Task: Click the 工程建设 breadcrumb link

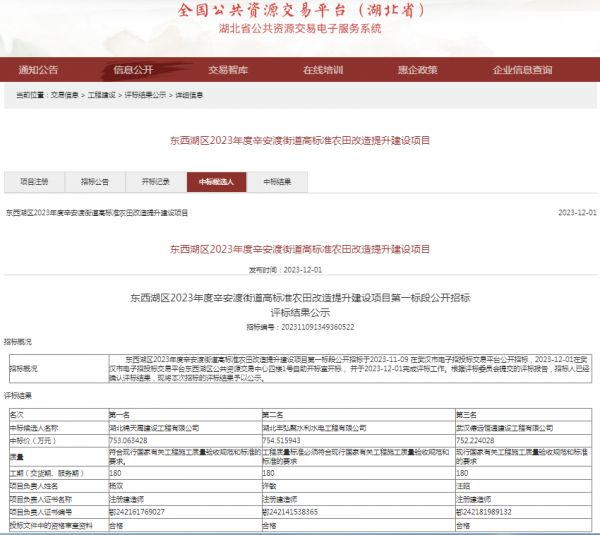Action: [102, 95]
